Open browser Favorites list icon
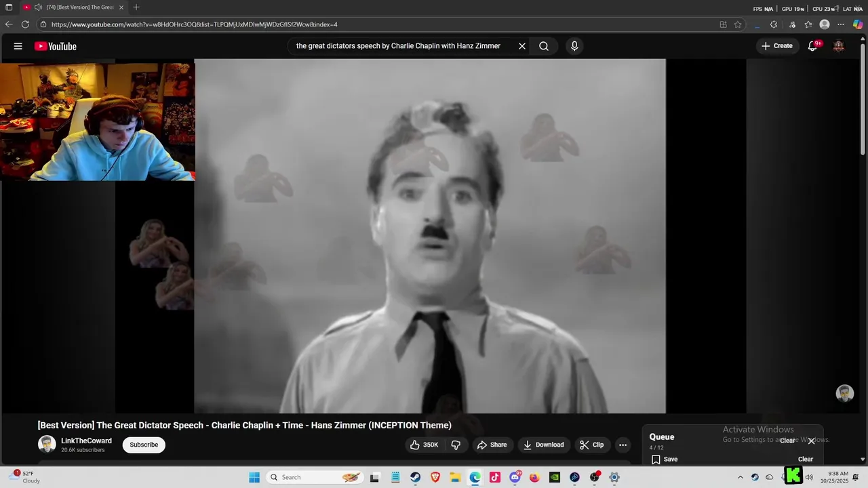 point(808,24)
